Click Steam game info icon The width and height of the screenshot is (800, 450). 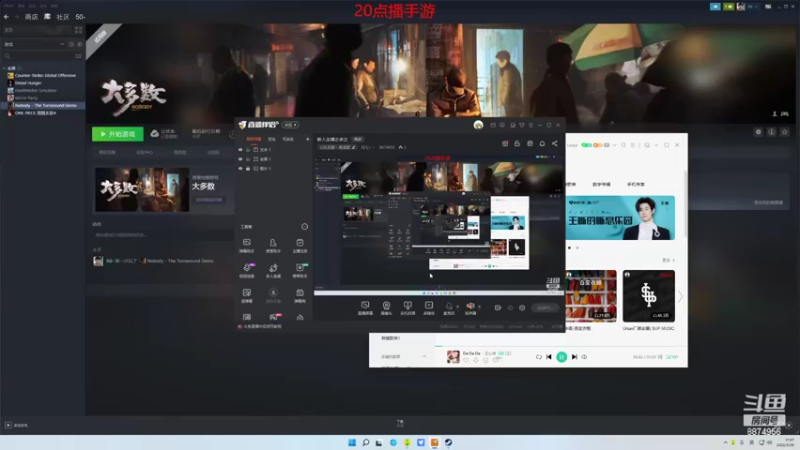pyautogui.click(x=771, y=132)
